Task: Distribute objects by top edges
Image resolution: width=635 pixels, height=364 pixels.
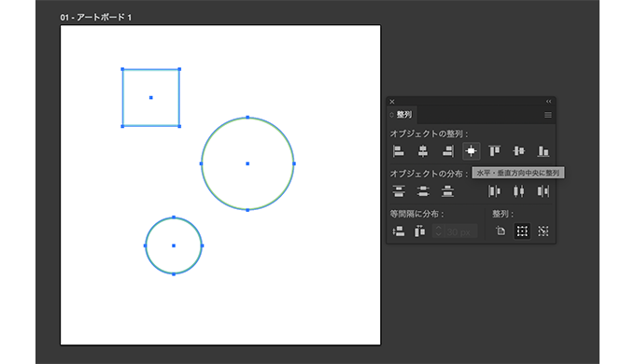Action: 399,190
